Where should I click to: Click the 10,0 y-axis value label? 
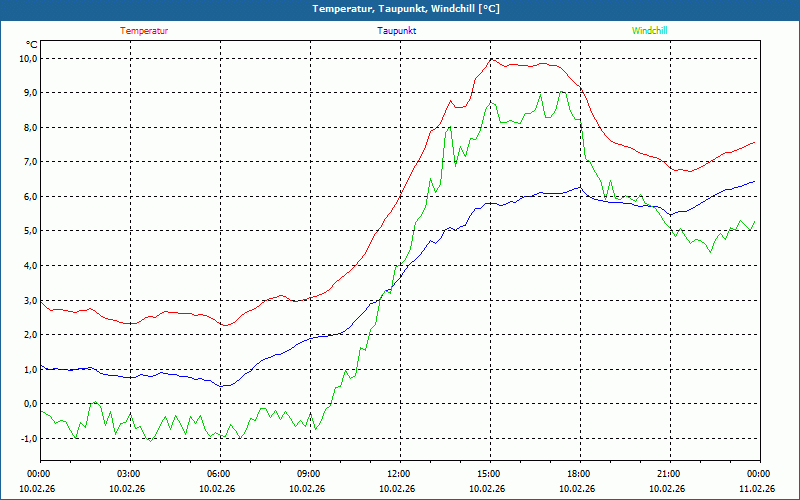(x=28, y=58)
